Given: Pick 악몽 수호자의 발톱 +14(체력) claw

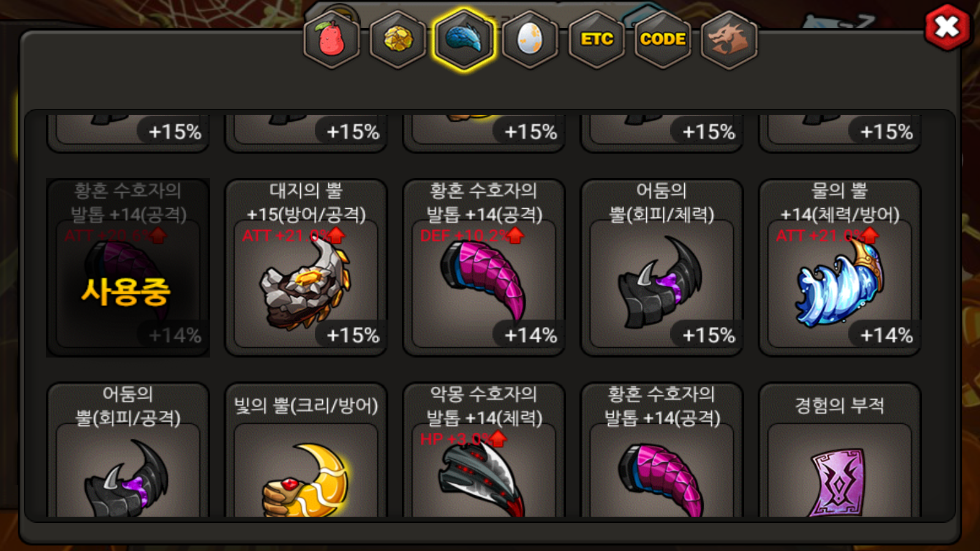Looking at the screenshot, I should (x=484, y=450).
